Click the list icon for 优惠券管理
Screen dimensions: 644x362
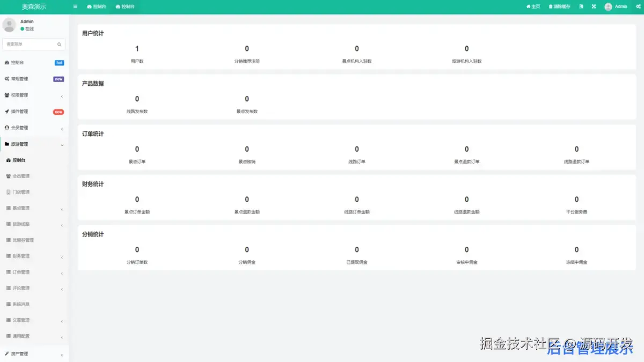pos(9,240)
